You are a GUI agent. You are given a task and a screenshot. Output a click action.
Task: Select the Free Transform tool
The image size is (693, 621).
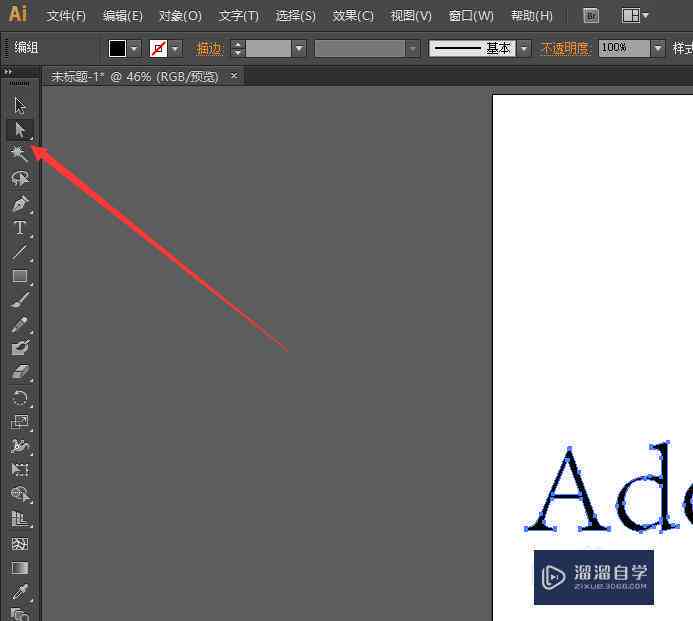pos(20,469)
